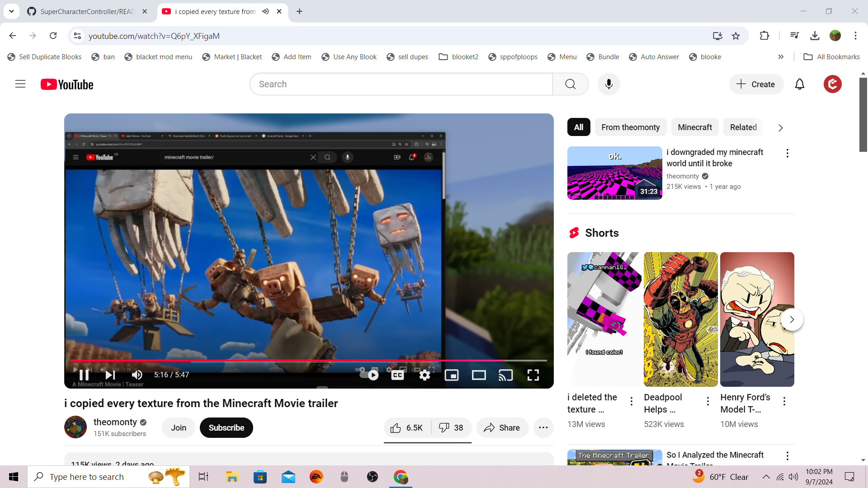Image resolution: width=868 pixels, height=488 pixels.
Task: Open the three-dot menu beside Share
Action: coord(543,427)
